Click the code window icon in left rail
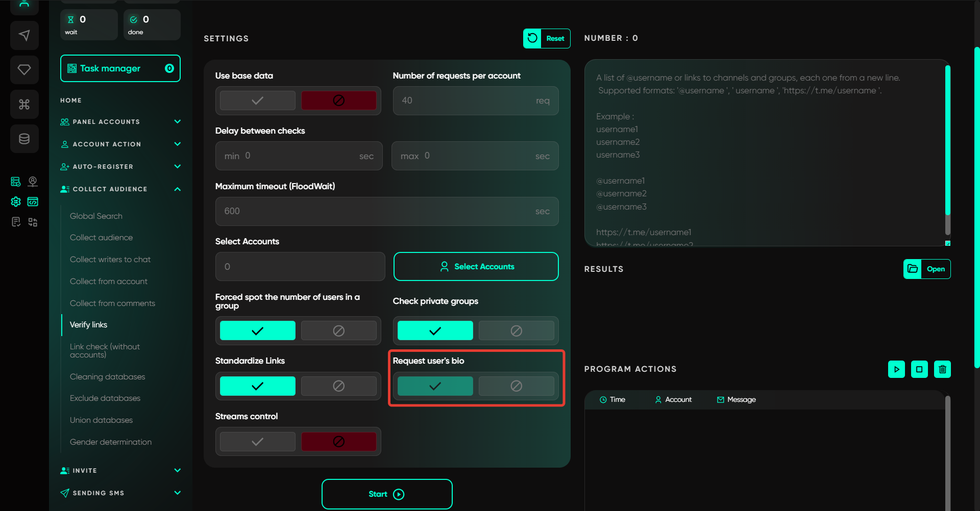This screenshot has height=511, width=980. coord(33,202)
